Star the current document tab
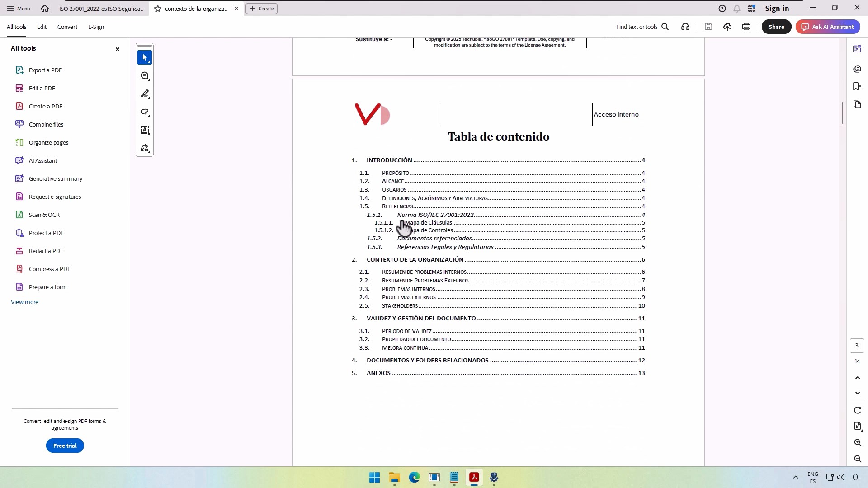This screenshot has height=488, width=868. pos(158,9)
